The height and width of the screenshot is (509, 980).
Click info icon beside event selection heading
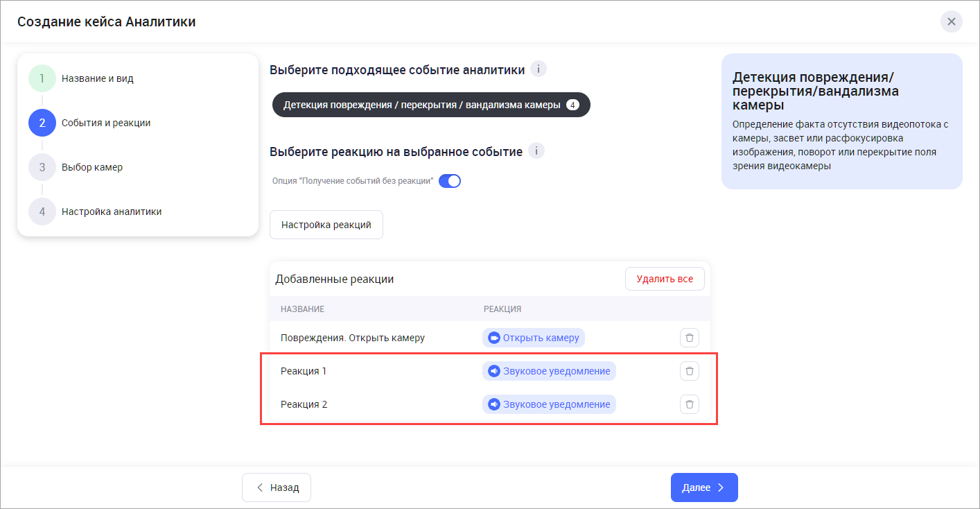click(539, 69)
